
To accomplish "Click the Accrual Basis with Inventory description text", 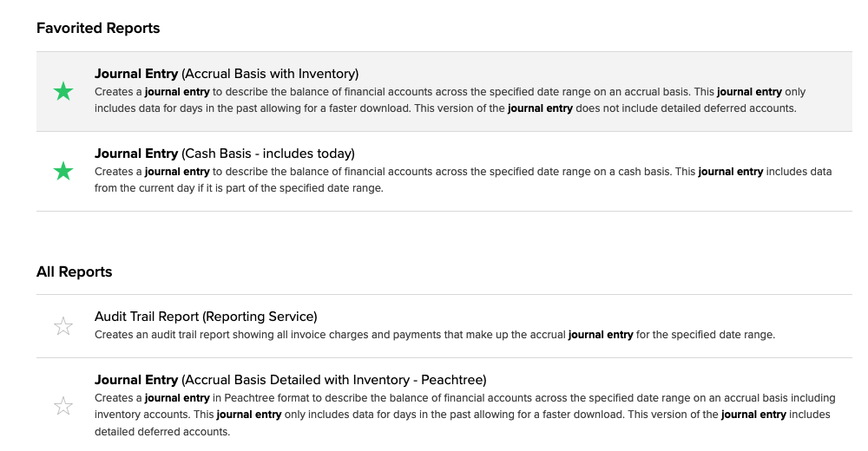I will pos(434,101).
